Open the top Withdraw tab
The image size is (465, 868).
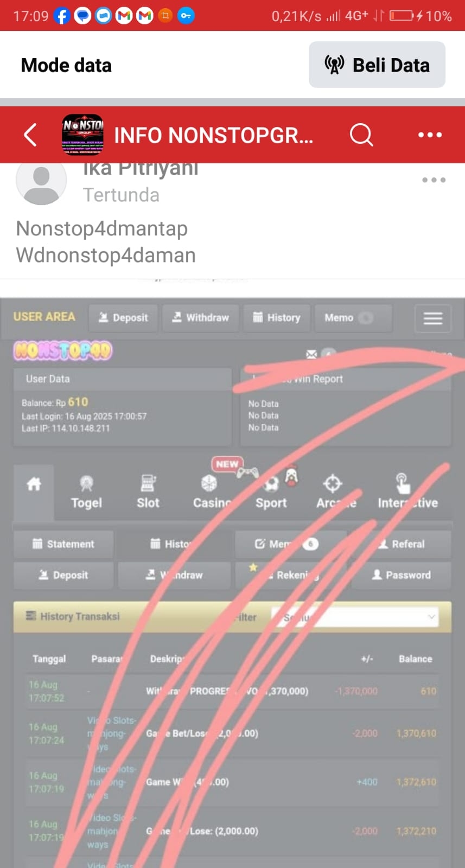pyautogui.click(x=201, y=317)
